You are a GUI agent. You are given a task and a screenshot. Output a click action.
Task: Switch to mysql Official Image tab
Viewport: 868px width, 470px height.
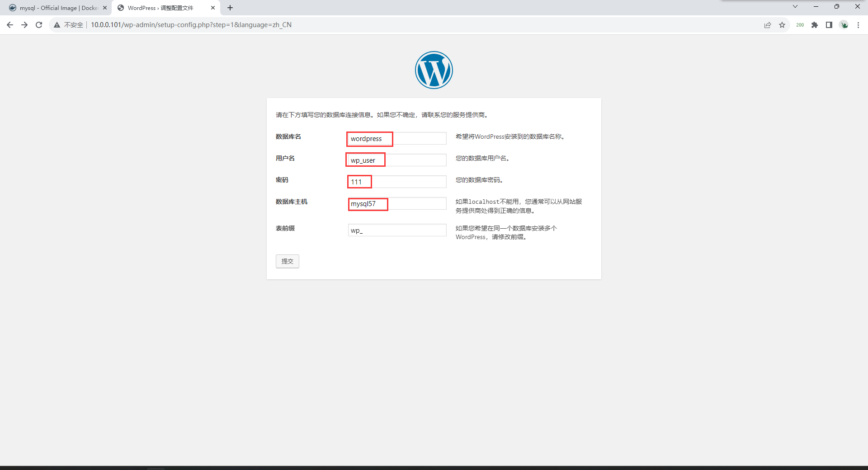pyautogui.click(x=57, y=8)
